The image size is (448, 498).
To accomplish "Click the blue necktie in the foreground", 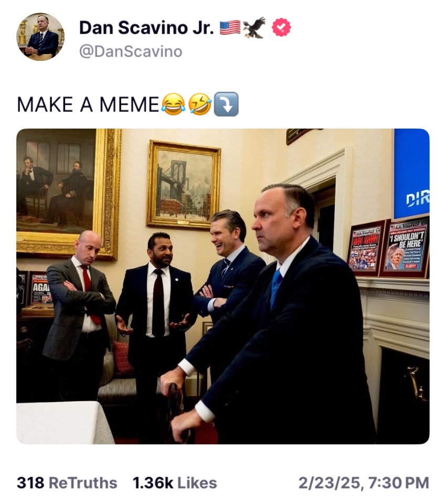I will (x=276, y=289).
